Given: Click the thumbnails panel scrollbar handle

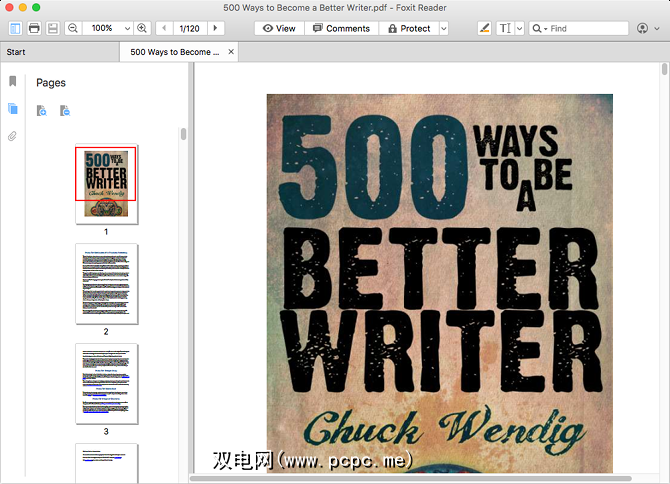Looking at the screenshot, I should tap(183, 134).
